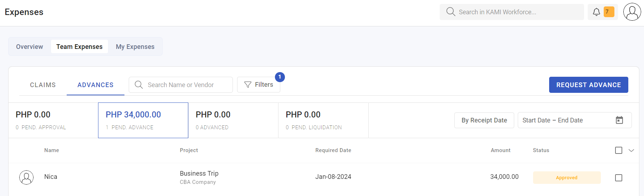Open the Filters button
Viewport: 644px width, 196px height.
click(259, 85)
